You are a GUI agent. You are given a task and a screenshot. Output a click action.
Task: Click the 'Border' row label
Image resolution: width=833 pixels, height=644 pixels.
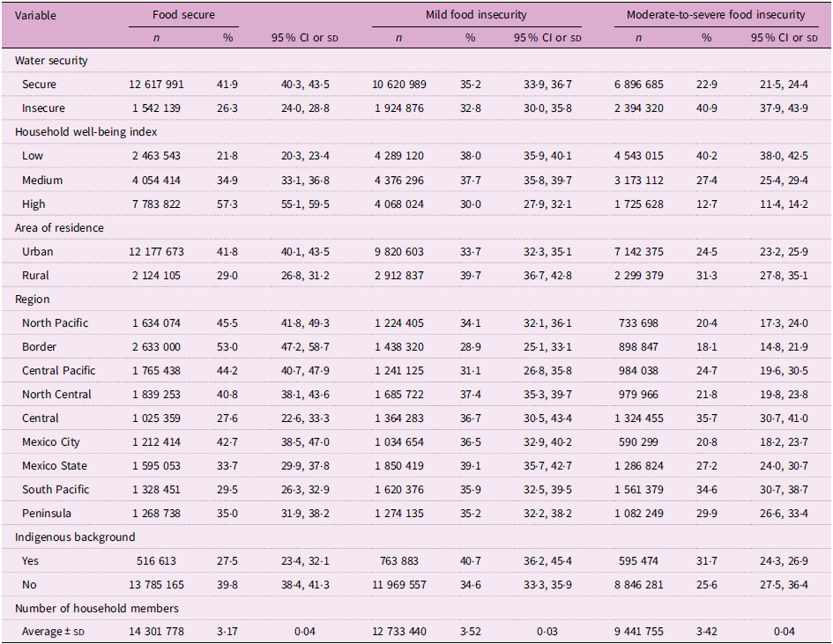click(39, 346)
